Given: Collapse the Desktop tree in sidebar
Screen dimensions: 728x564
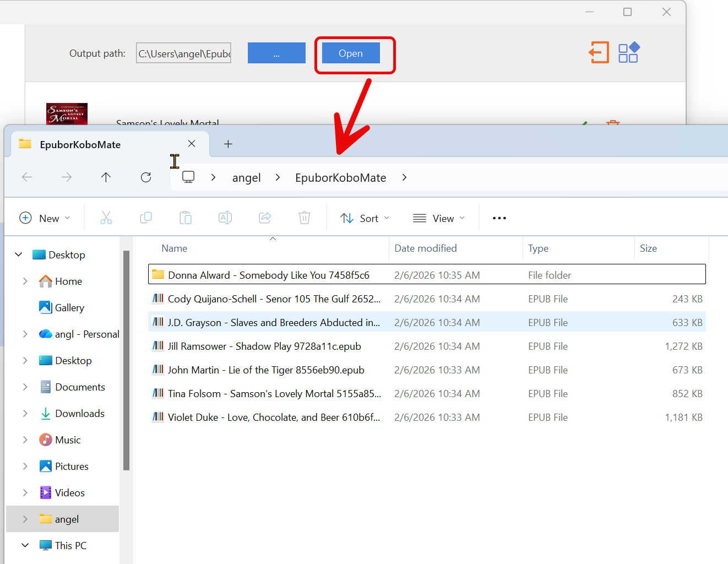Looking at the screenshot, I should tap(18, 254).
